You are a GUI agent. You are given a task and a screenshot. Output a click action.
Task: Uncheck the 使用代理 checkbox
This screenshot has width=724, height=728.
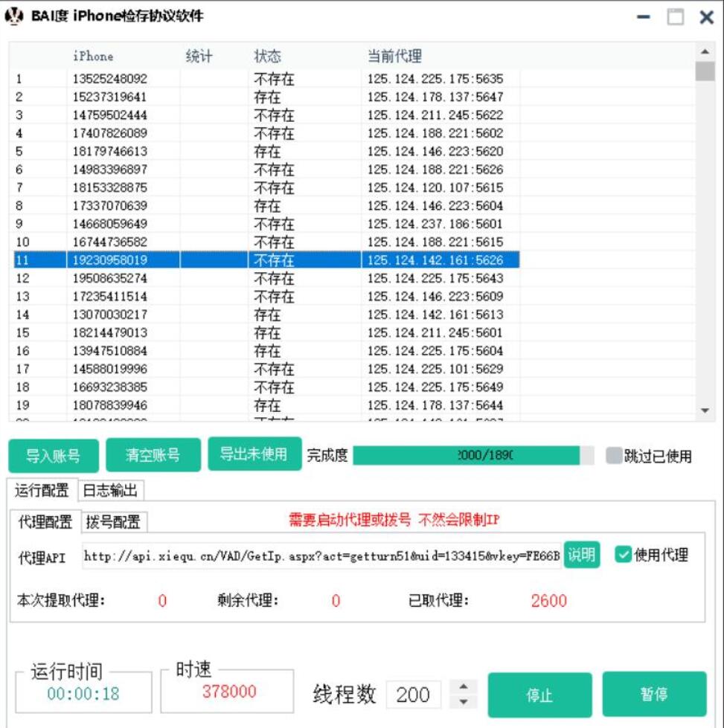pos(623,554)
